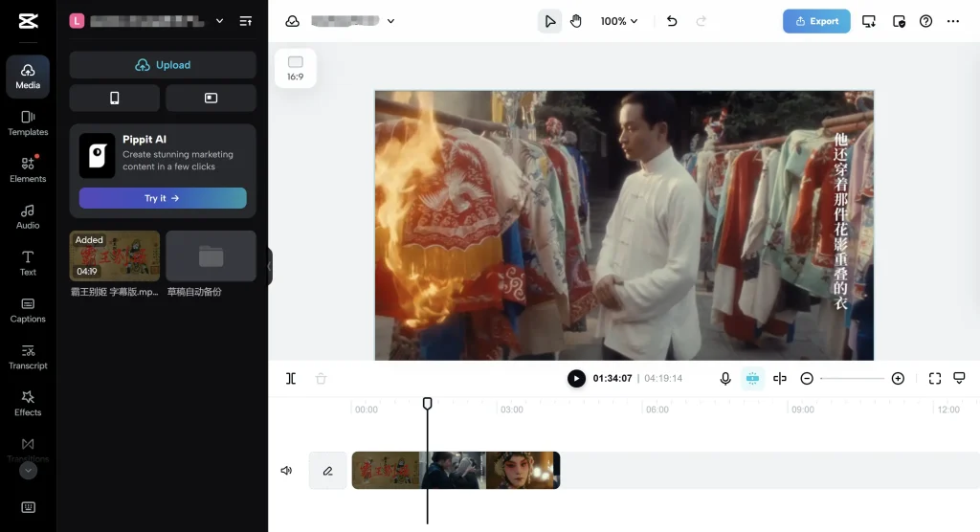Collapse the media side panel

(x=269, y=266)
